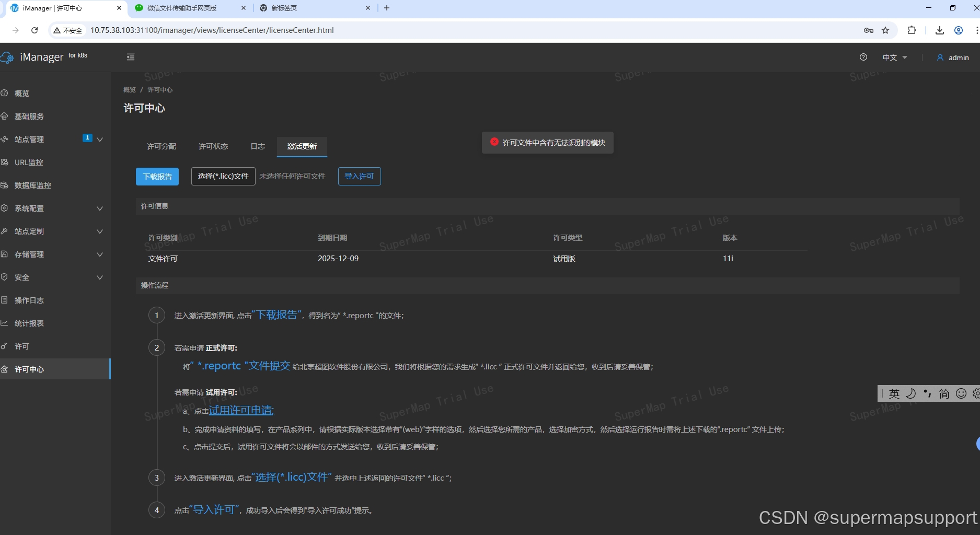Open a new browser tab with plus

[387, 8]
